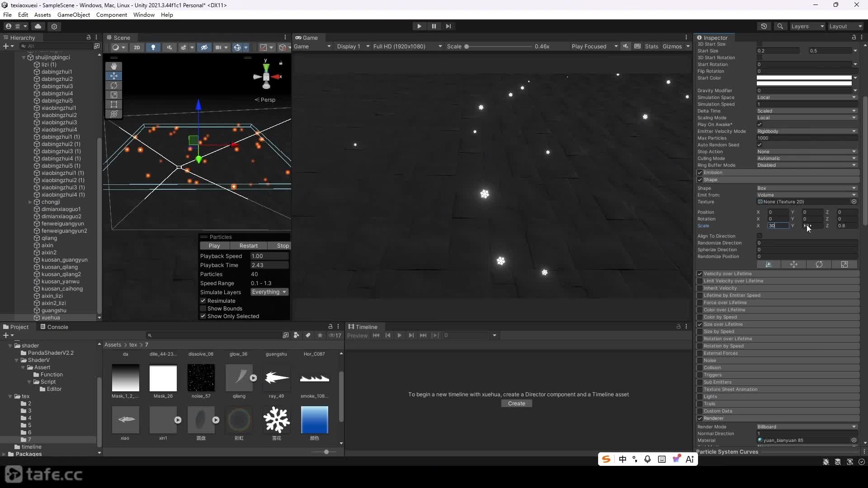Click the Stats button in Game view
Viewport: 868px width, 488px height.
tap(651, 47)
